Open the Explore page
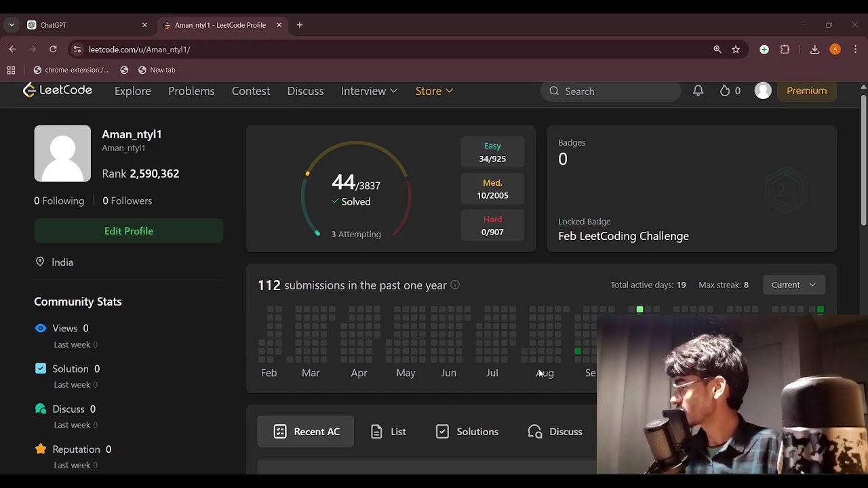The height and width of the screenshot is (488, 868). click(133, 91)
